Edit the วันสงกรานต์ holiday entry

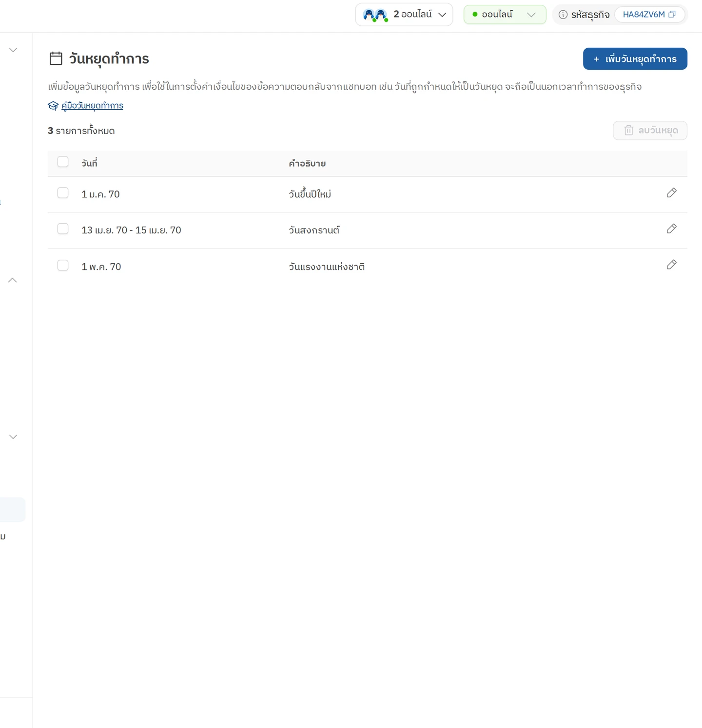(671, 229)
